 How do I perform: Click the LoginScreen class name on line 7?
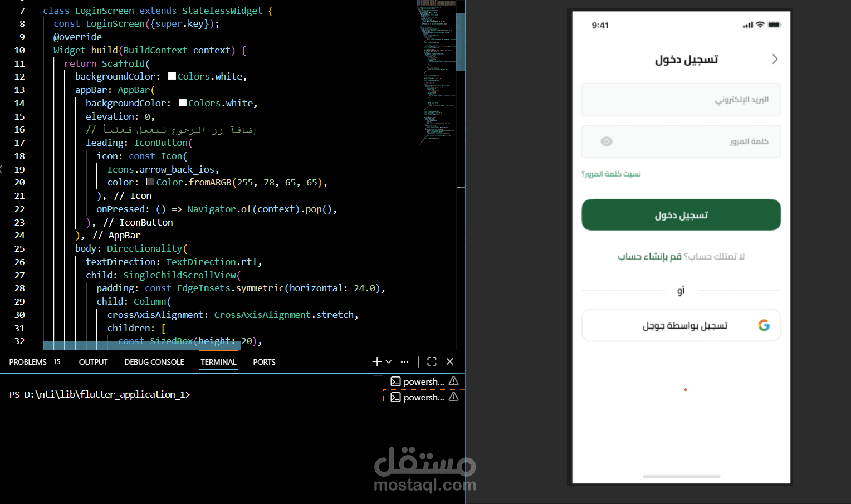coord(105,11)
